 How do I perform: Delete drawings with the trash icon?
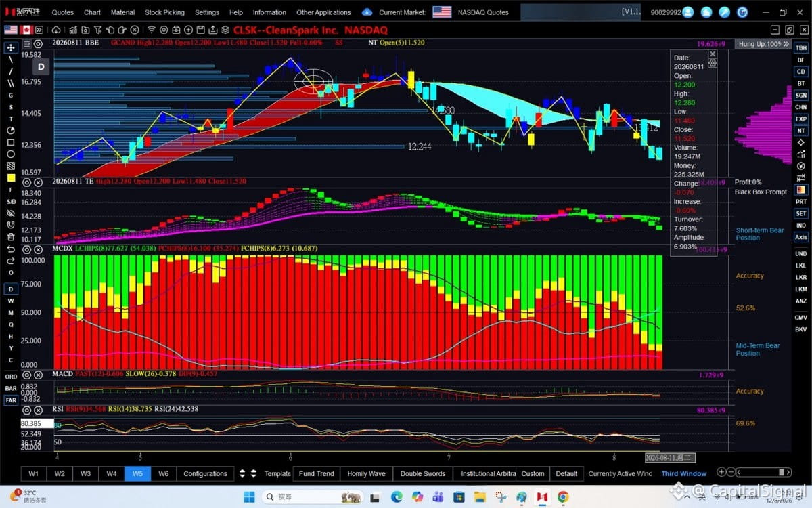pos(11,237)
